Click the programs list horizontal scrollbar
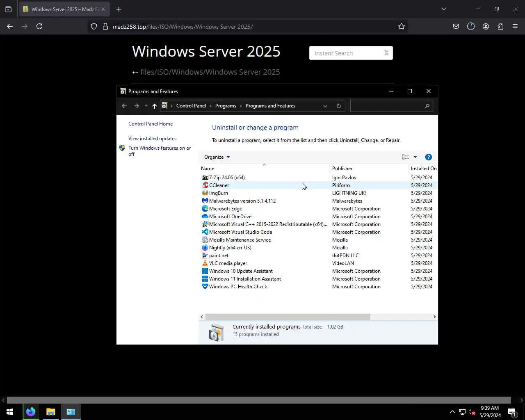The height and width of the screenshot is (420, 525). pyautogui.click(x=288, y=317)
